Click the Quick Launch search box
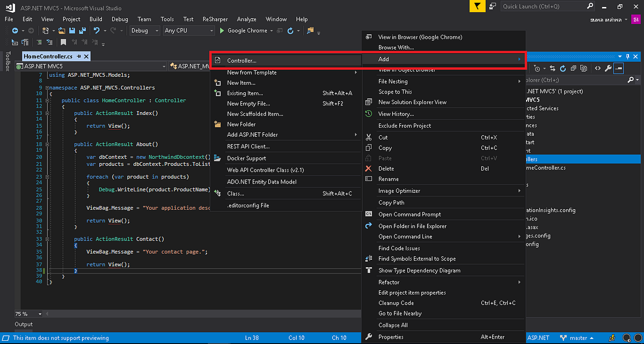This screenshot has width=644, height=344. click(543, 6)
